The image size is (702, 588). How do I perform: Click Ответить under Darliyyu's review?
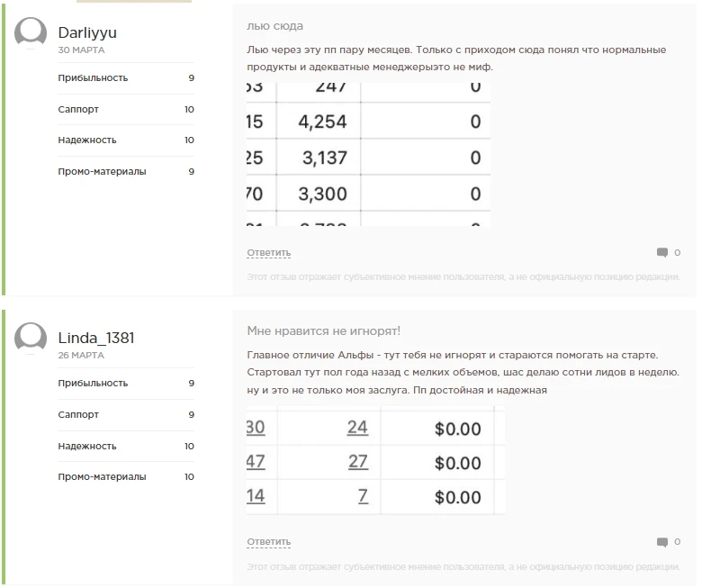point(268,253)
